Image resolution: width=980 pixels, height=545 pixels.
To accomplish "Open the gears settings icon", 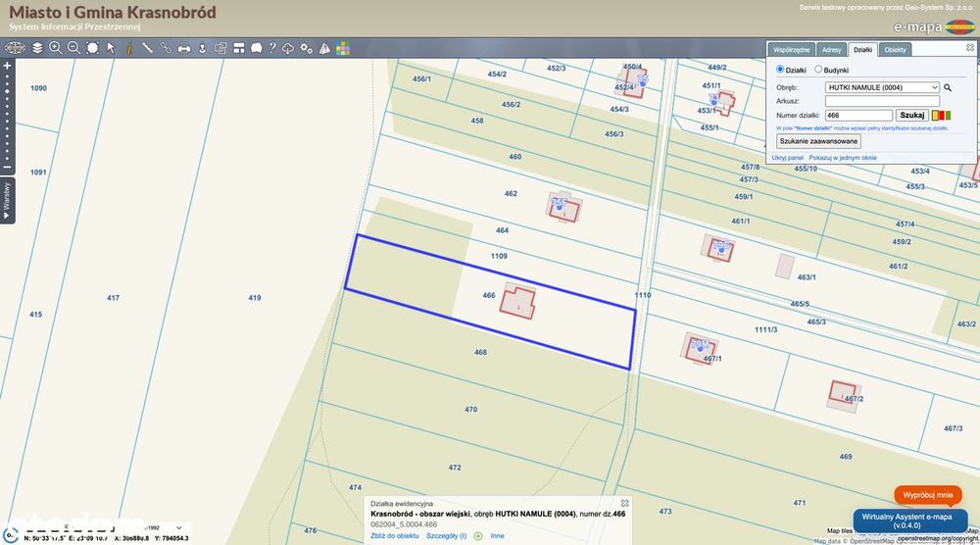I will coord(306,48).
